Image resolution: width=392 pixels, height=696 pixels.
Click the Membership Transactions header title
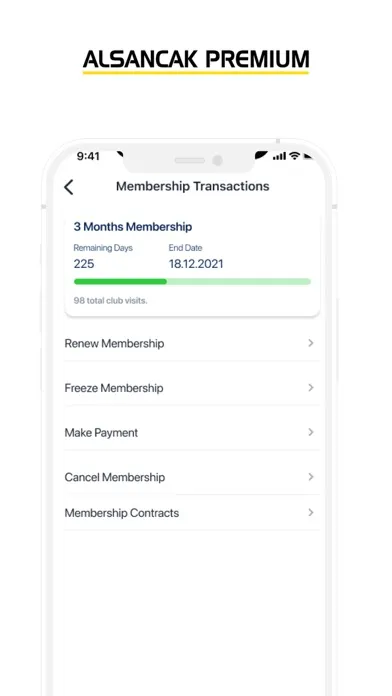point(193,186)
